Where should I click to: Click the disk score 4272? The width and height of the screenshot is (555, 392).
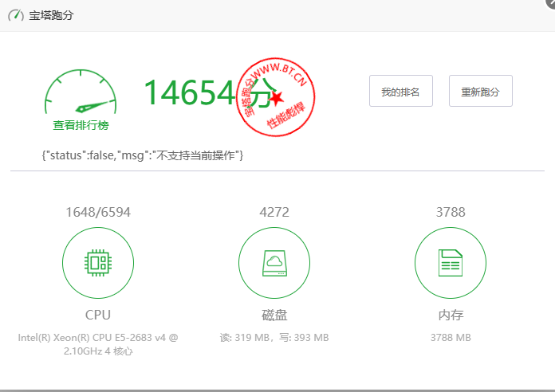point(274,212)
